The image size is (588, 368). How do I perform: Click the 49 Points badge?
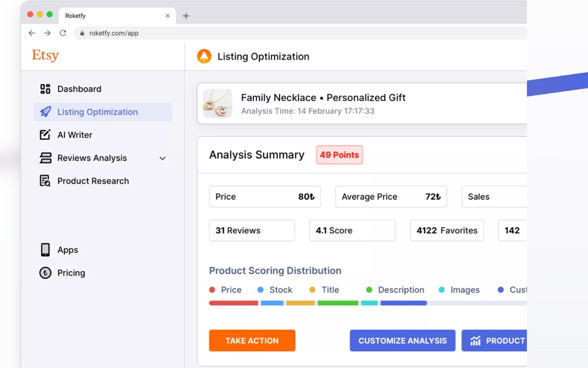point(340,155)
